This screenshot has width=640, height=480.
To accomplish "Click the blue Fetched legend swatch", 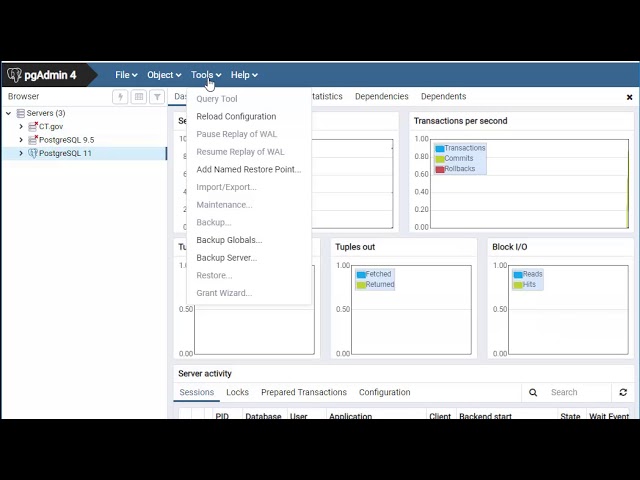I will tap(361, 275).
